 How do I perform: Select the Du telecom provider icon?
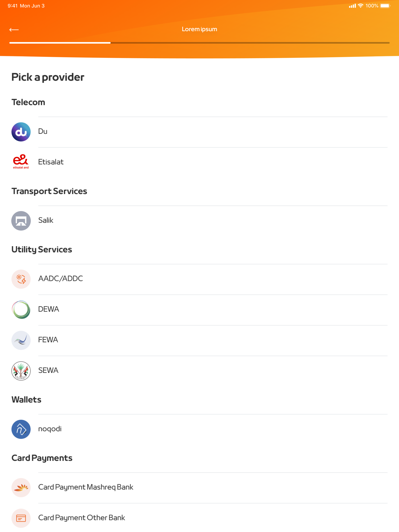tap(21, 132)
